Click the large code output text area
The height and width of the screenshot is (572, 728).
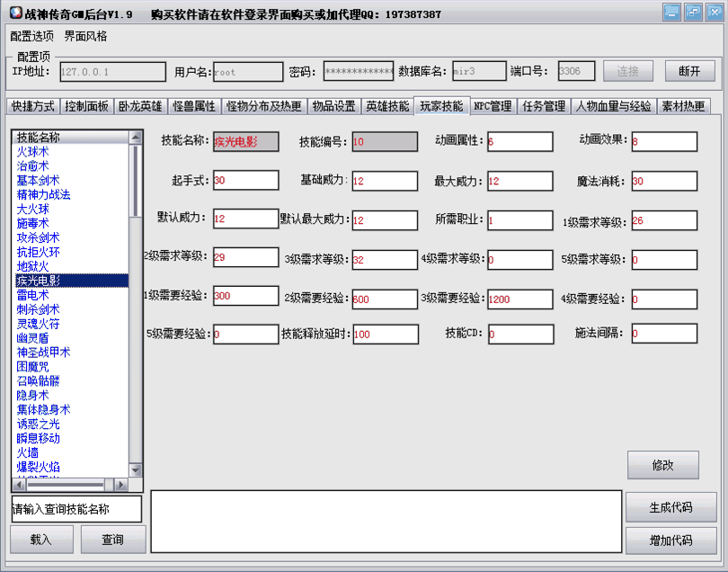(386, 522)
